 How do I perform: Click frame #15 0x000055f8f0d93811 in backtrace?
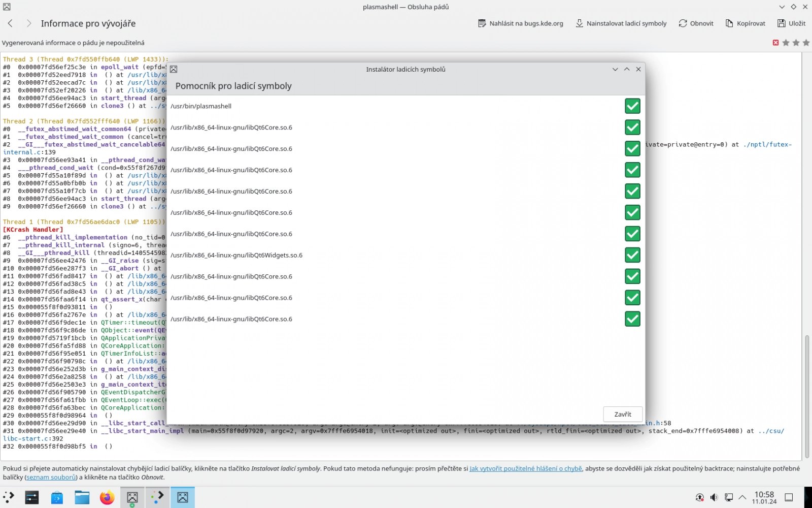point(57,307)
